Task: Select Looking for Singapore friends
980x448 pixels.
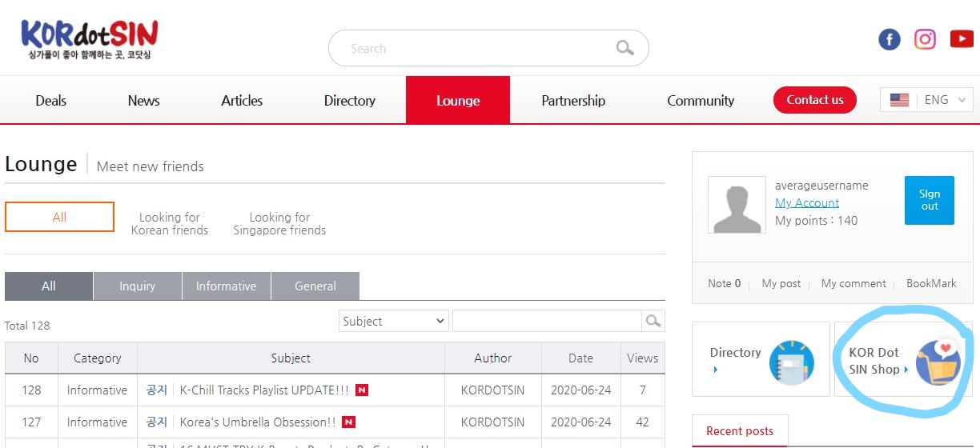Action: point(279,223)
